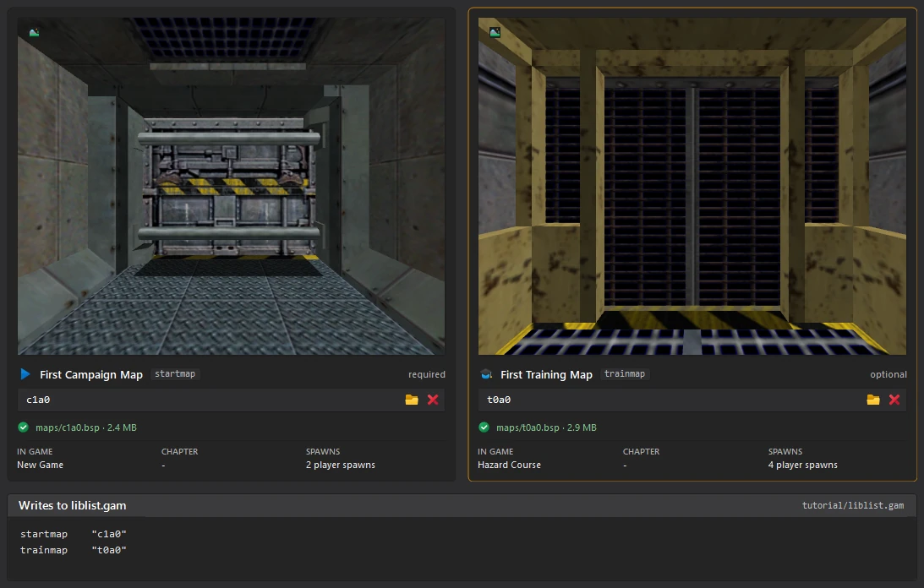Click the First Campaign Map heading

click(91, 375)
